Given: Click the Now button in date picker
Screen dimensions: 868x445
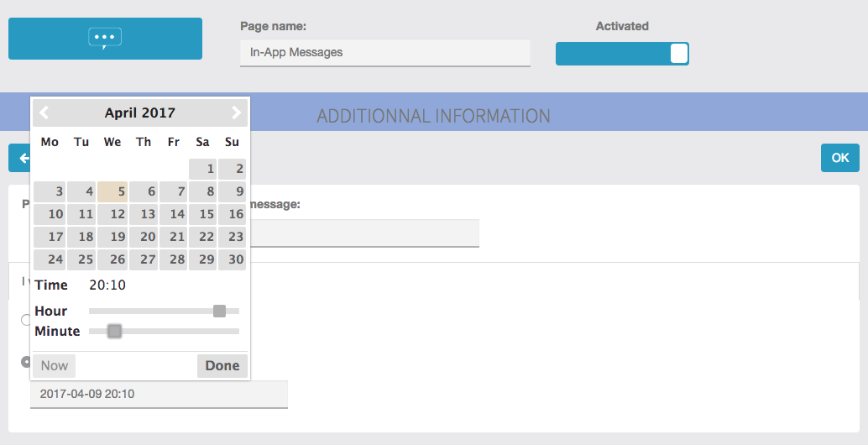Looking at the screenshot, I should 55,365.
